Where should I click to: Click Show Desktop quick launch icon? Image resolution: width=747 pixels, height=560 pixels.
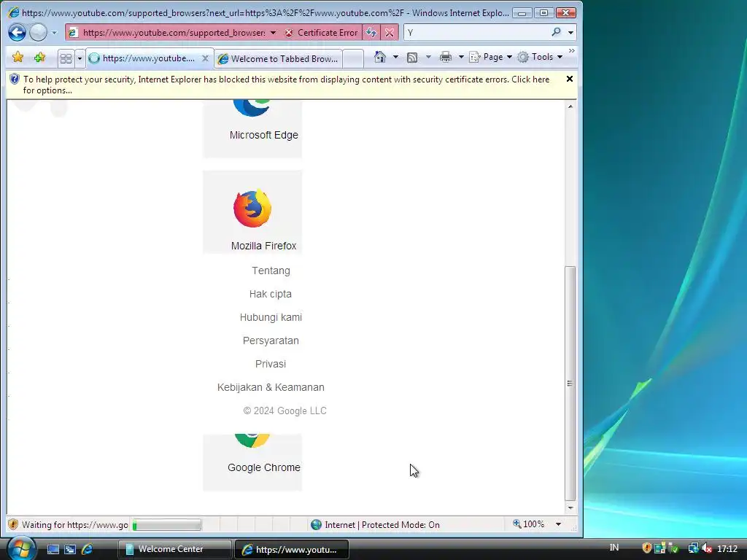point(53,550)
